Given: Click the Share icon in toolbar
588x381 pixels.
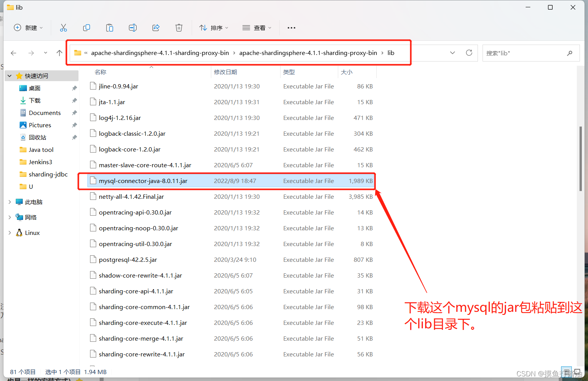Looking at the screenshot, I should (156, 28).
